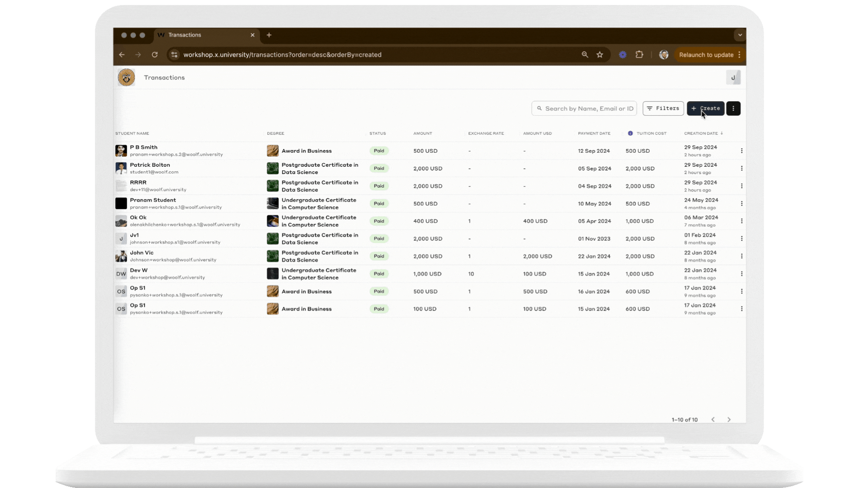
Task: Click the DW avatar for Dev W
Action: click(x=121, y=274)
